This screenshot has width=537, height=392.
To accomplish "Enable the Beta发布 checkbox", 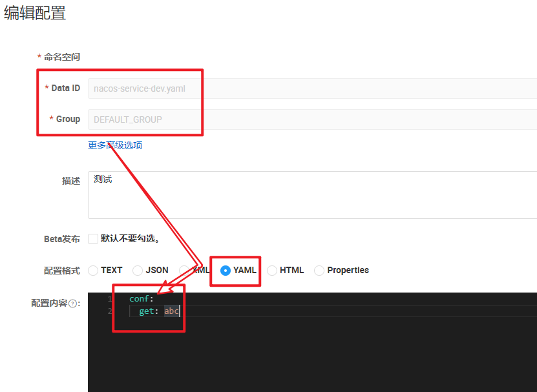I will point(93,239).
